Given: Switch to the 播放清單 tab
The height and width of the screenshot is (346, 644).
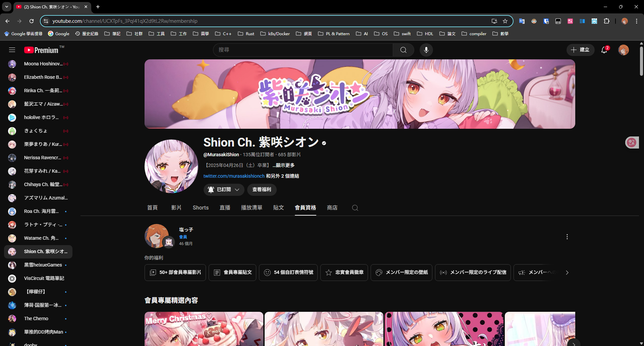Looking at the screenshot, I should (252, 208).
